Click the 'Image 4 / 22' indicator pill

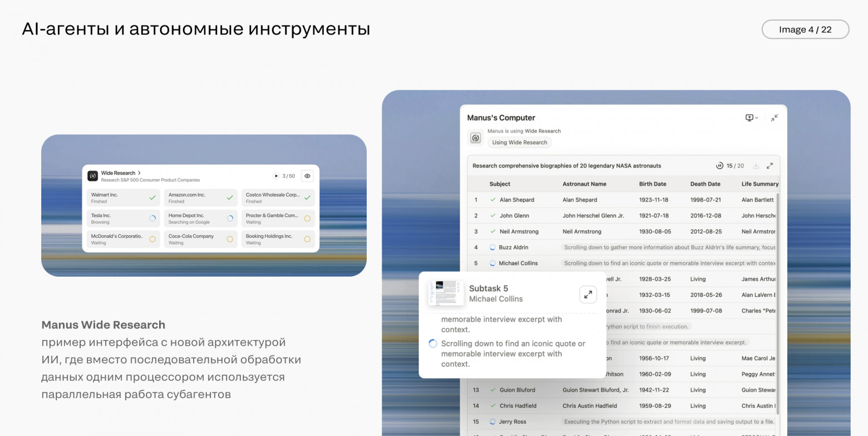pos(805,29)
